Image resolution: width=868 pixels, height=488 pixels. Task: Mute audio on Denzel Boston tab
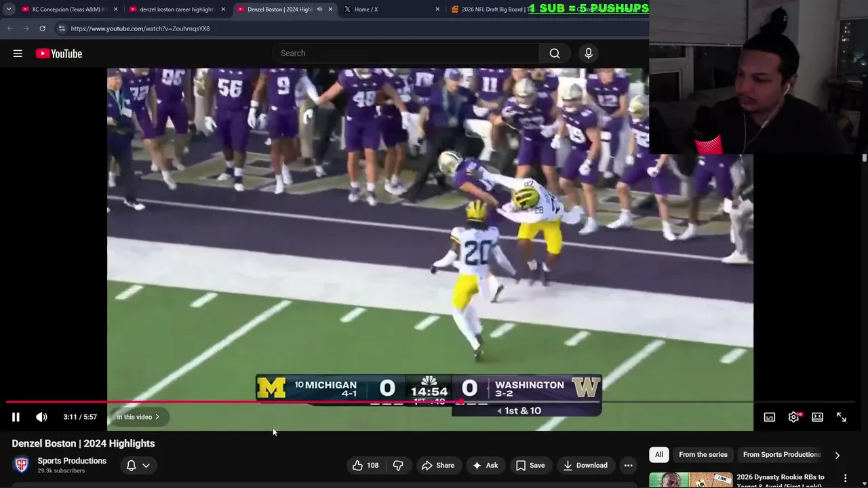(319, 9)
